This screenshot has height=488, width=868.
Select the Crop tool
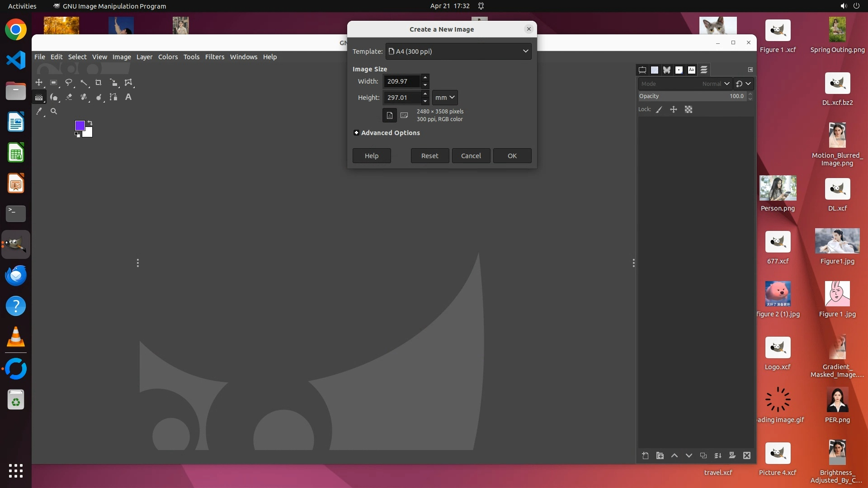coord(99,83)
